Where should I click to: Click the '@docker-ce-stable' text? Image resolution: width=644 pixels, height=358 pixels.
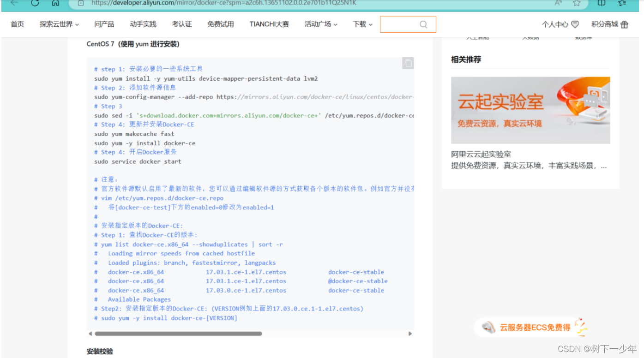(358, 281)
